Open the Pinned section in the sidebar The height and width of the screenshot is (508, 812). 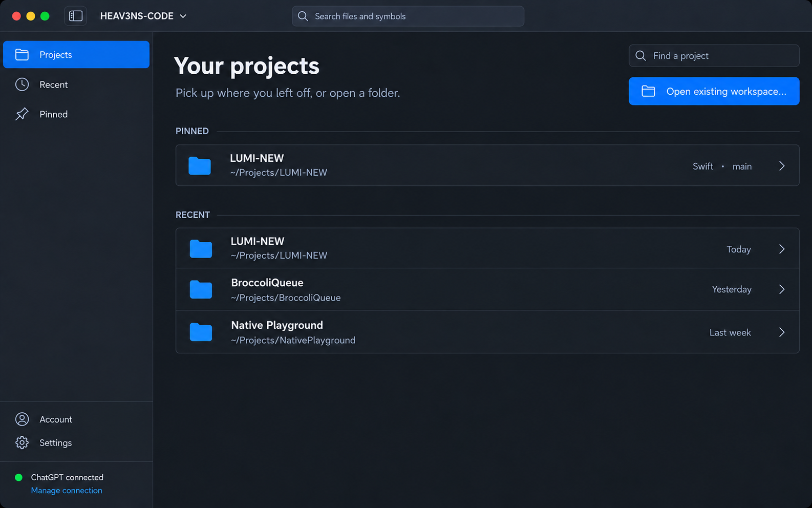point(76,114)
